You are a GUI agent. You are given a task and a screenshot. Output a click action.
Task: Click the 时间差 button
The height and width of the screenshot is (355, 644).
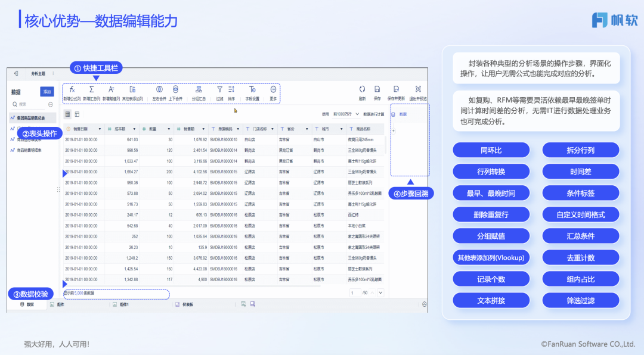581,172
